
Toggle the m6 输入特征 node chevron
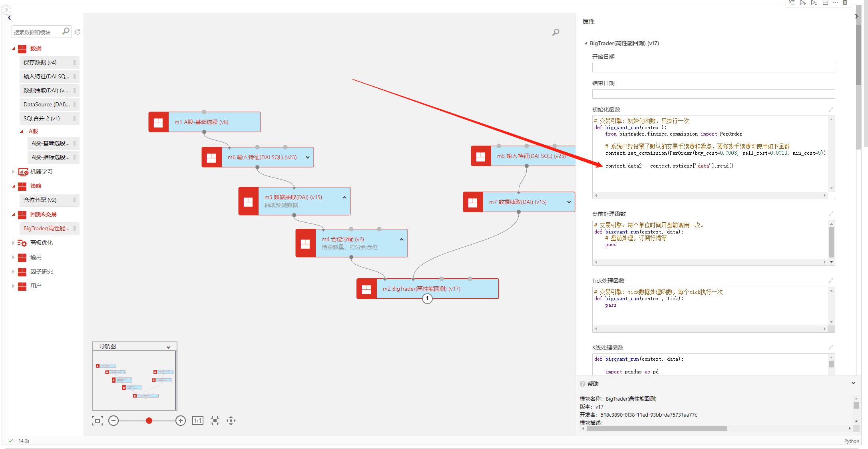coord(308,158)
